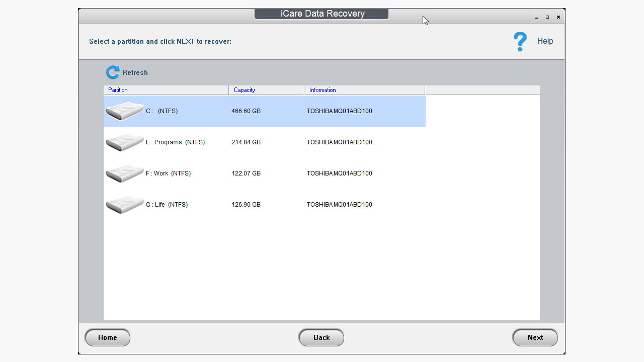Select the F: Work drive icon
Screen dimensions: 644x362
click(x=125, y=173)
